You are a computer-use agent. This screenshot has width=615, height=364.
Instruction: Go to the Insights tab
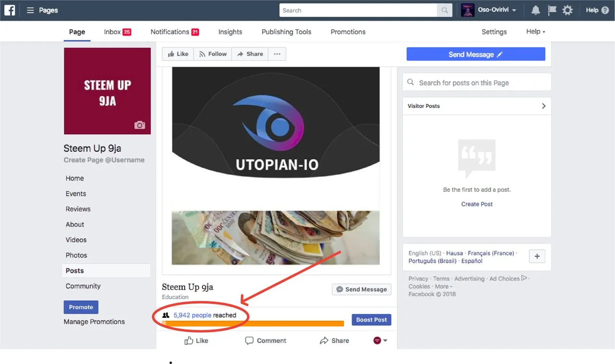point(230,32)
